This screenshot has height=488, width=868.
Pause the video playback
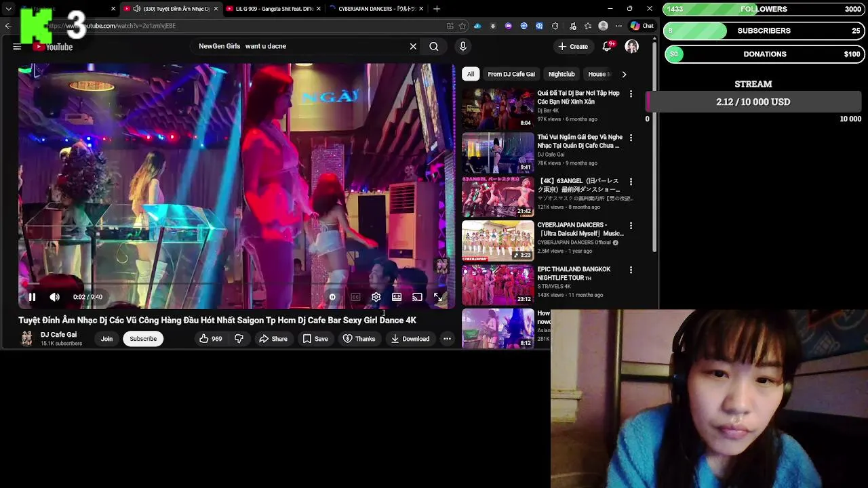pos(32,297)
